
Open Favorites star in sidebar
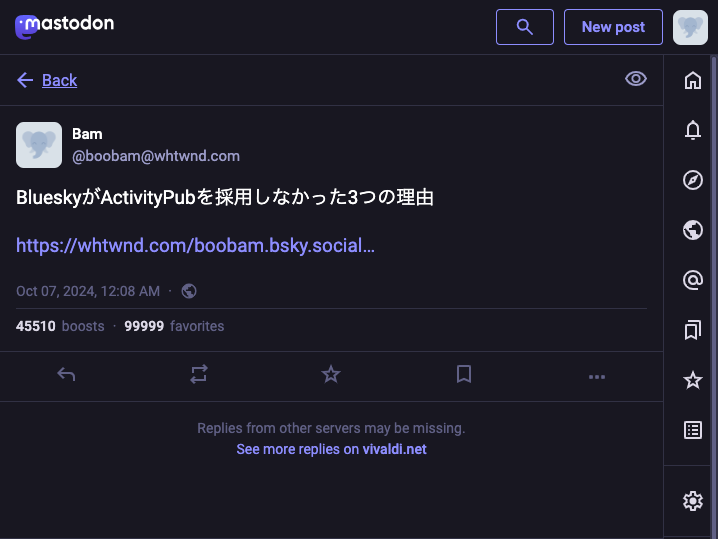(x=692, y=380)
